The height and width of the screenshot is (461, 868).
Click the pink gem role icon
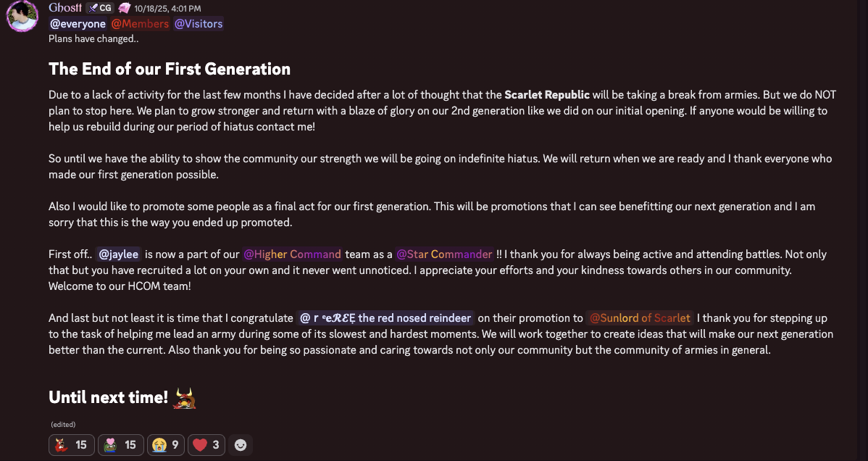coord(124,8)
